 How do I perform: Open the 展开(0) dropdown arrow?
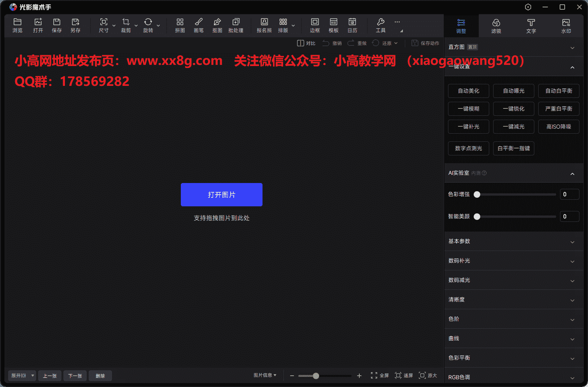pos(33,376)
